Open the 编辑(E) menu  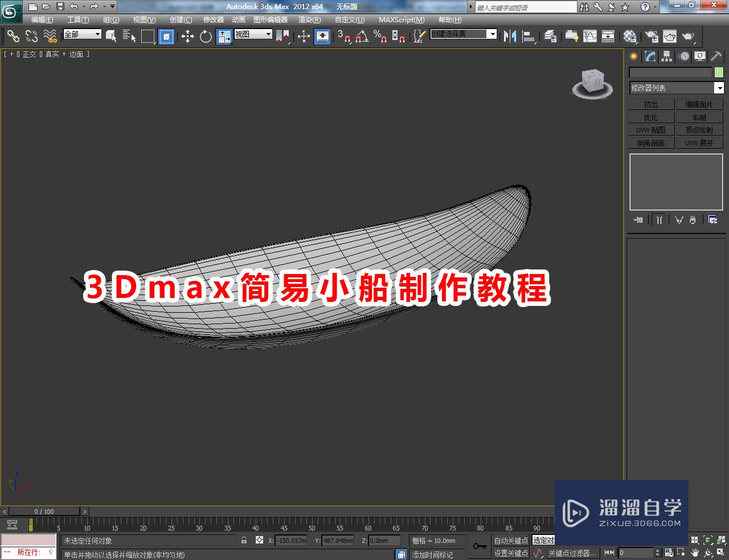[42, 20]
